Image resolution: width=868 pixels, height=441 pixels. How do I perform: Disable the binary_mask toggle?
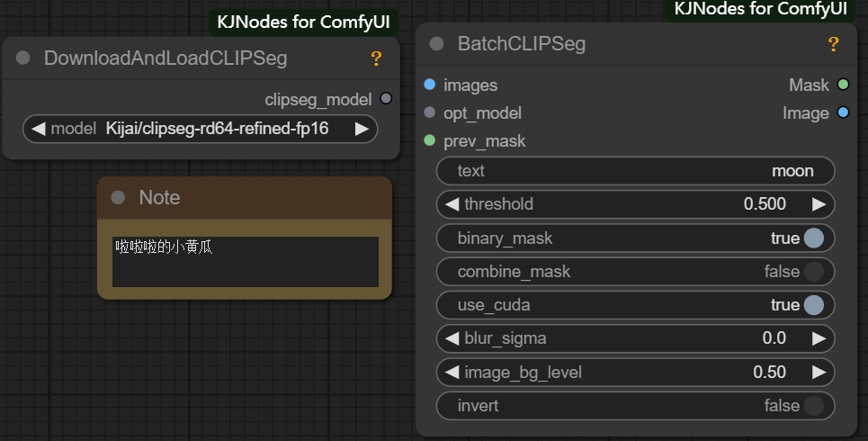[x=813, y=238]
